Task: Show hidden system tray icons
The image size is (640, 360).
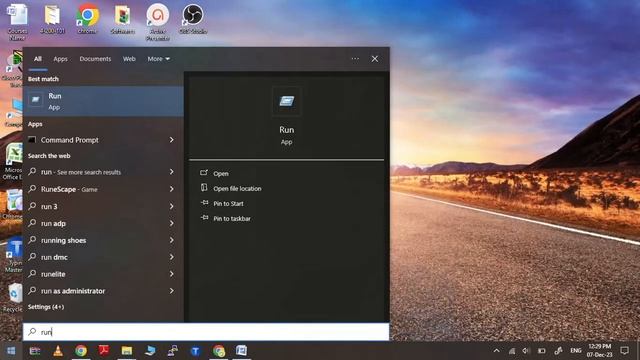Action: click(x=496, y=351)
